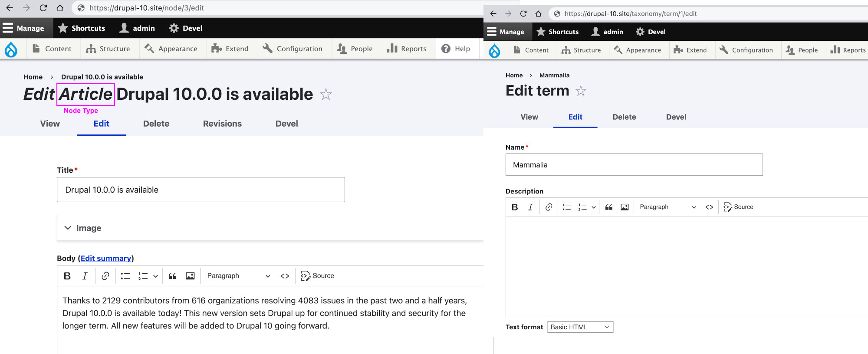Viewport: 868px width, 354px height.
Task: Go to browser home in right window
Action: (x=538, y=13)
